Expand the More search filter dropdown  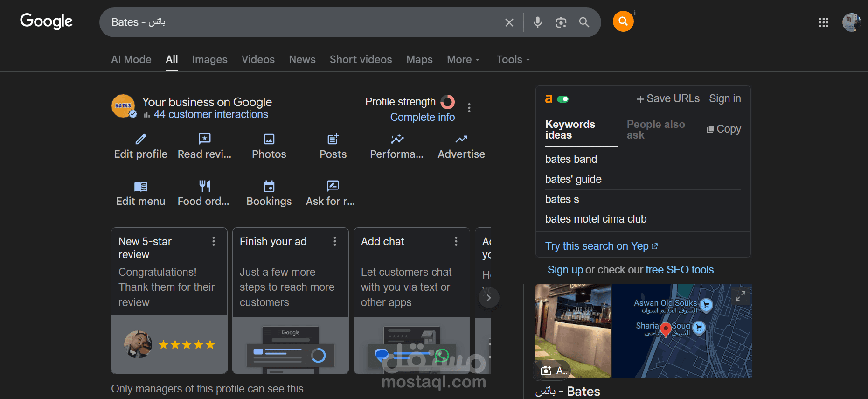(x=463, y=60)
